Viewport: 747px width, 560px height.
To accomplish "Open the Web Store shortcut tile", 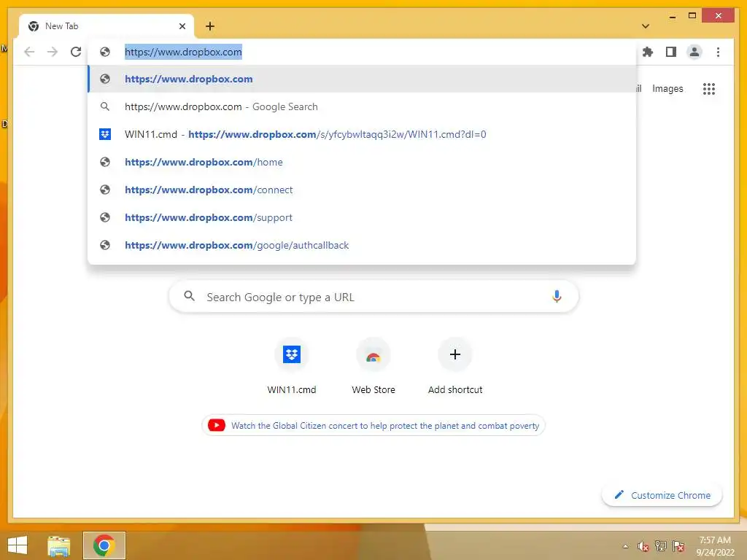I will [373, 367].
